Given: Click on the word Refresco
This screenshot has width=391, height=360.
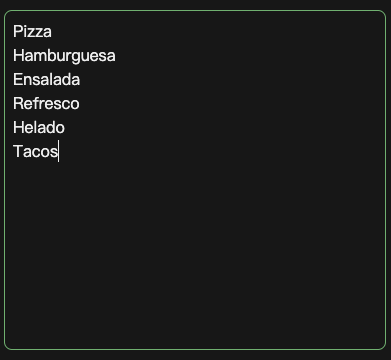Looking at the screenshot, I should (46, 104).
